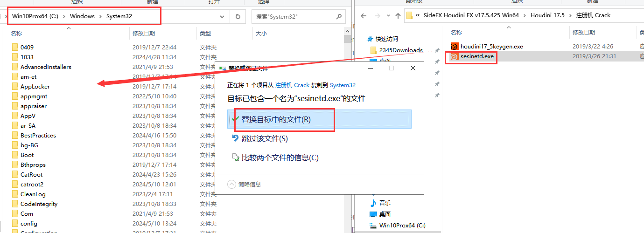The image size is (644, 233).
Task: Click the green check icon on replace option
Action: tap(236, 119)
